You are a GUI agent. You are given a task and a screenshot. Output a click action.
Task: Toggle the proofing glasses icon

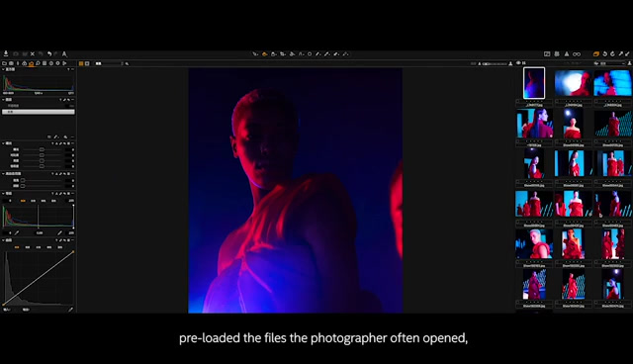(x=577, y=53)
